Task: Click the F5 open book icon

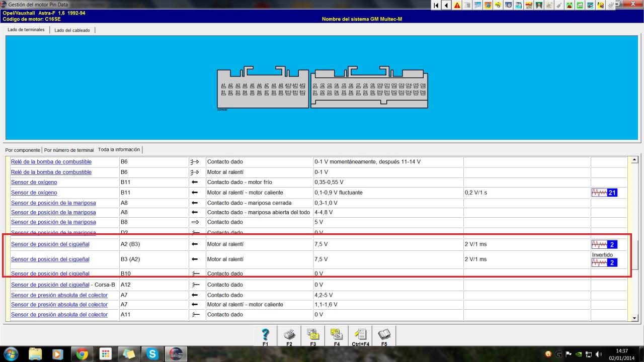Action: click(384, 335)
